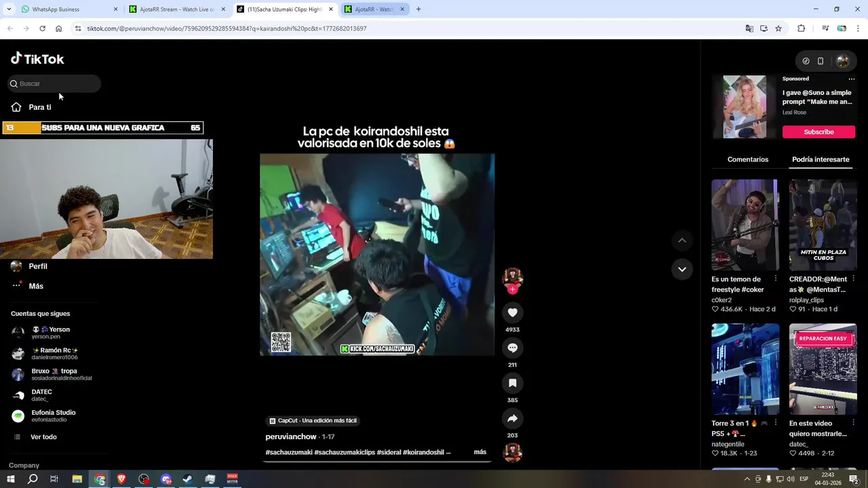Open Steam from the taskbar
This screenshot has width=868, height=488.
(x=188, y=479)
